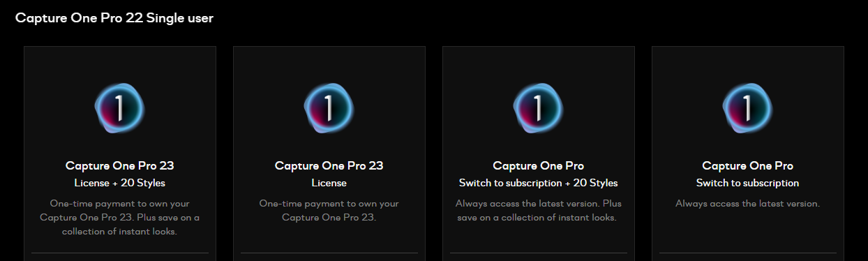Click the logo on the plain Switch to subscription card
Viewport: 868px width, 261px height.
click(747, 107)
